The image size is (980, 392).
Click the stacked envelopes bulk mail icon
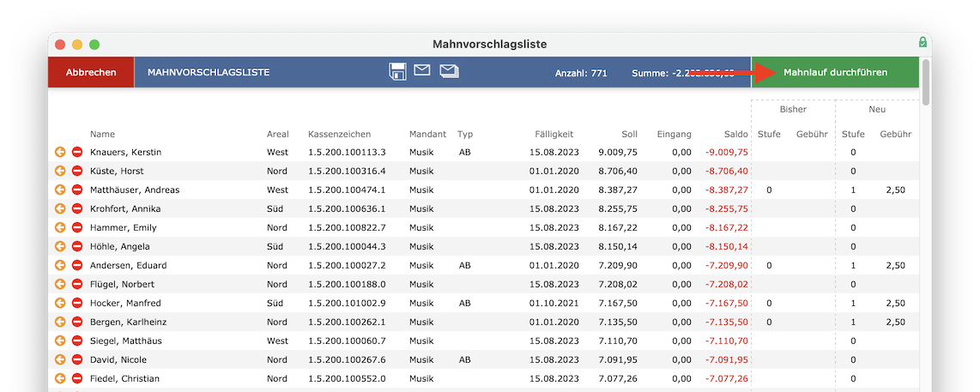(x=449, y=70)
